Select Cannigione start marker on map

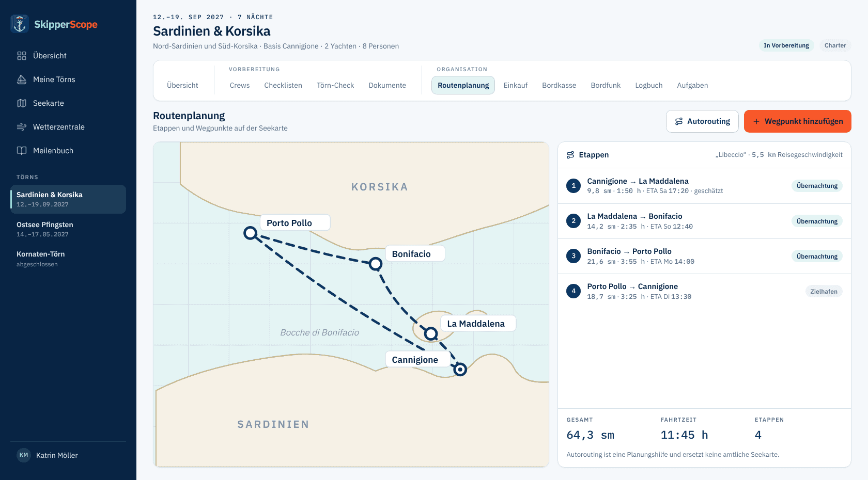[460, 370]
